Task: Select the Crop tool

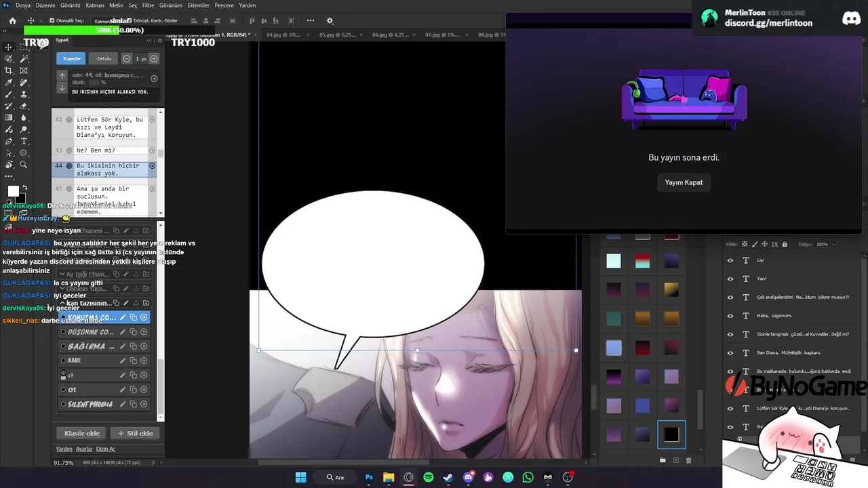Action: [x=9, y=70]
